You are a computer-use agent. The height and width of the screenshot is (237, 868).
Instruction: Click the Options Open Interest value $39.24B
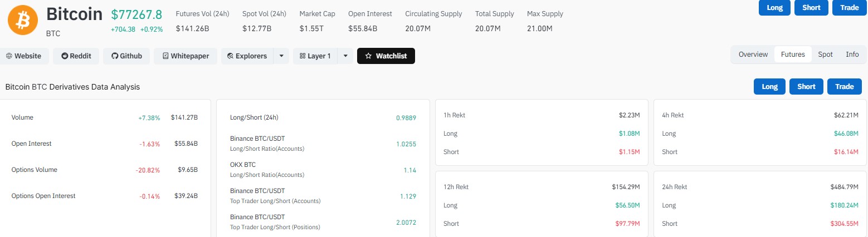[186, 196]
